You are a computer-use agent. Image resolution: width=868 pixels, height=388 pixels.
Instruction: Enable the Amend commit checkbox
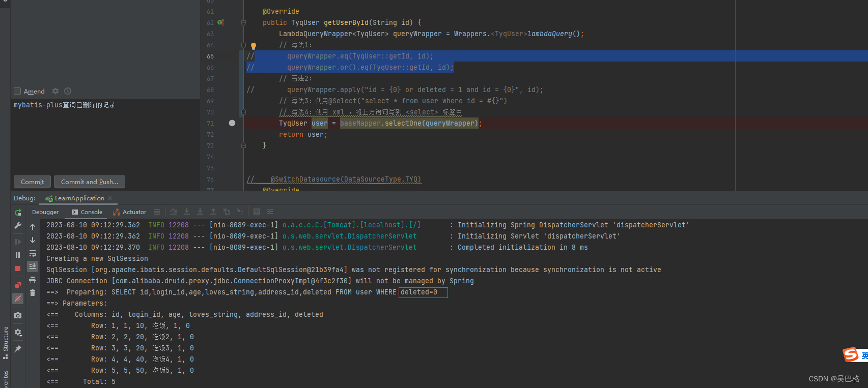coord(17,91)
